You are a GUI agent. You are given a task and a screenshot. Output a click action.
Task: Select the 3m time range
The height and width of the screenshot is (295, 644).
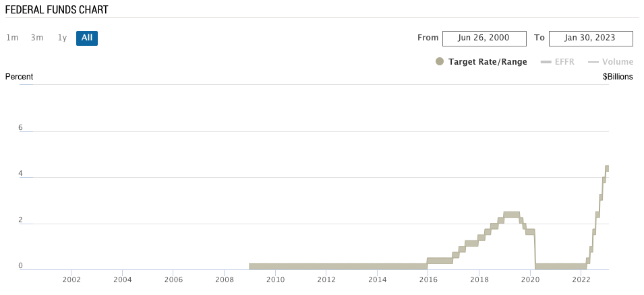[x=37, y=38]
